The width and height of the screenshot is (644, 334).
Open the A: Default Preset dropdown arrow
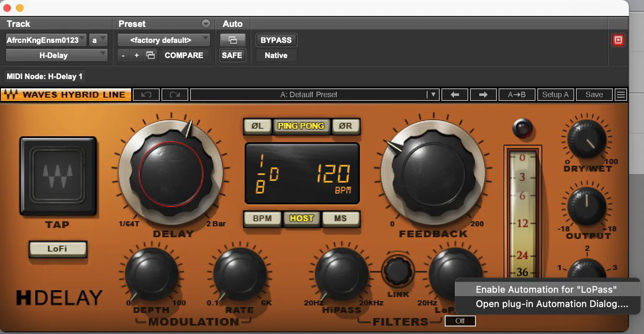(433, 94)
